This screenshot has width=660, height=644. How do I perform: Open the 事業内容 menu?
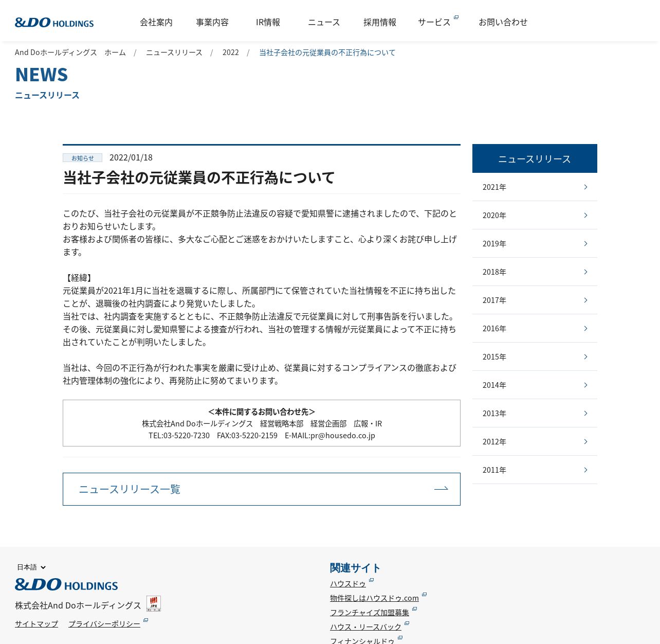pos(212,22)
